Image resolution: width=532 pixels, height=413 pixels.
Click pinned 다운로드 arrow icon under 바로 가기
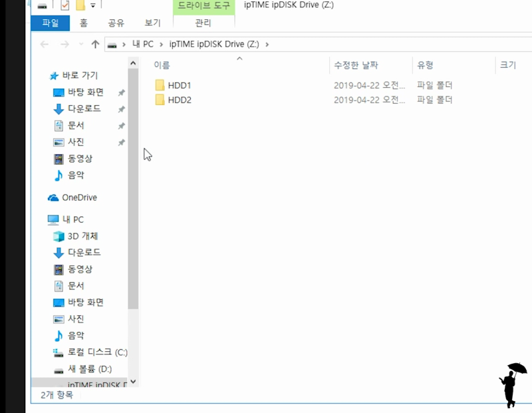[59, 108]
